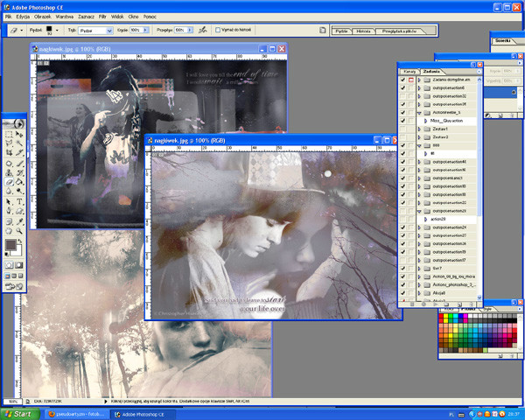Open brush preset picker arrow
Image resolution: width=525 pixels, height=420 pixels.
pos(57,30)
